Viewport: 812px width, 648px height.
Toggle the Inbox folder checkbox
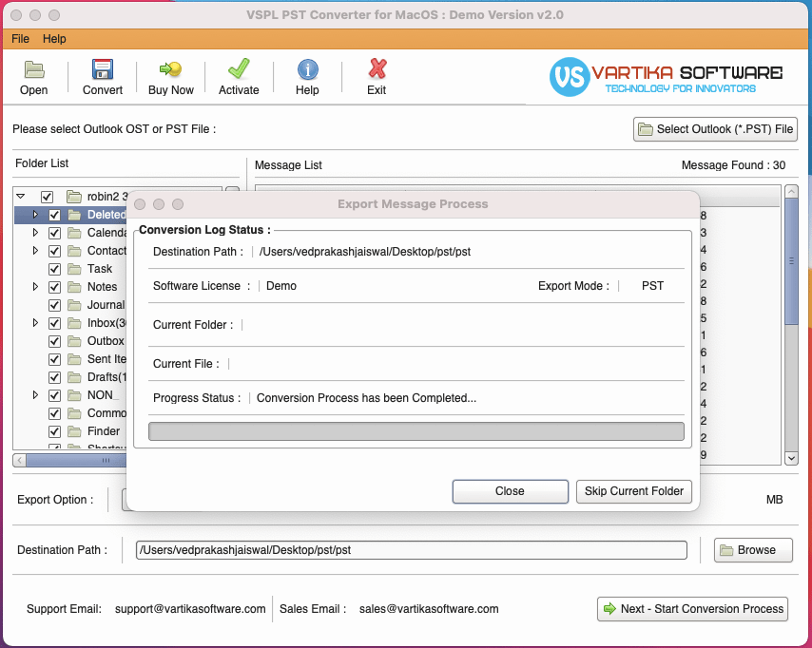click(54, 323)
